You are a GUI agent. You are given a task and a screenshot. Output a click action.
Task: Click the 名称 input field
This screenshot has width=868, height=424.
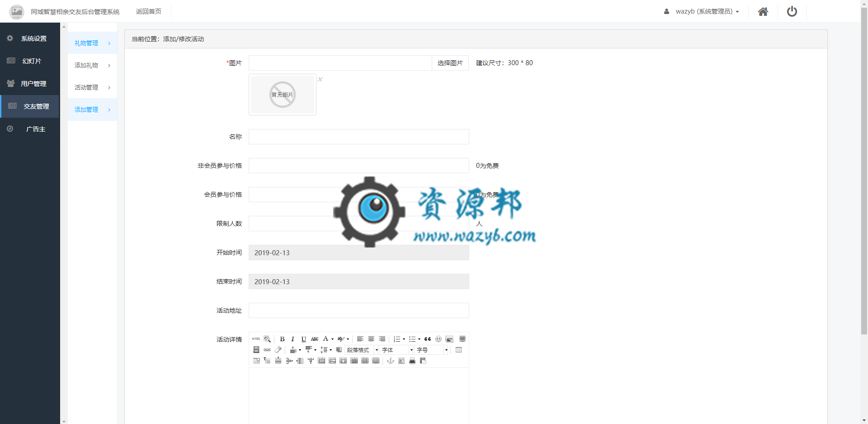pyautogui.click(x=359, y=137)
